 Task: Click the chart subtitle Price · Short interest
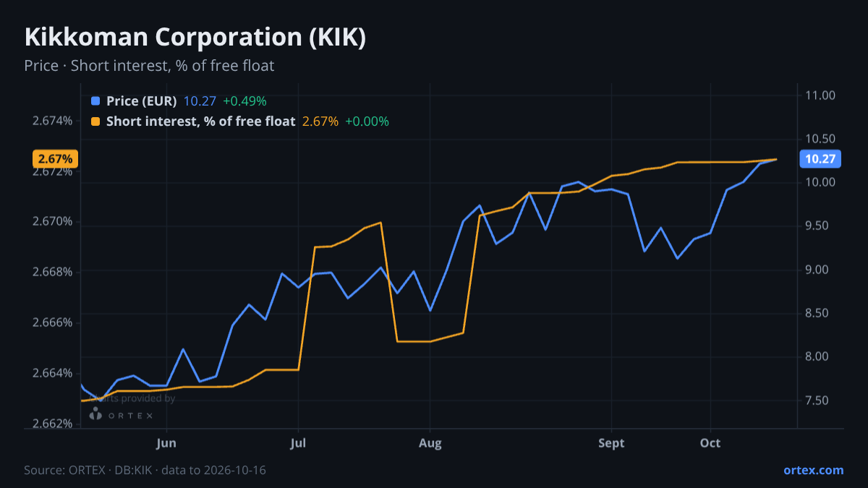click(x=149, y=66)
